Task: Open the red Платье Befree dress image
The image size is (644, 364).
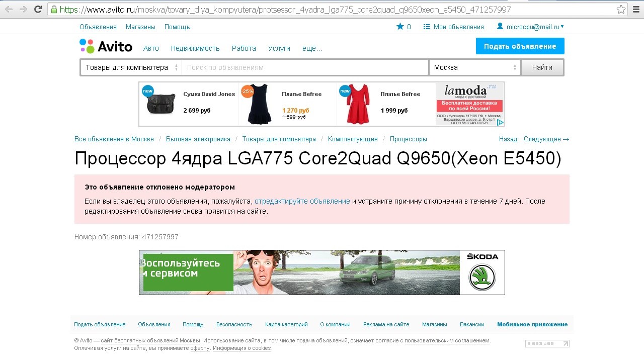Action: [358, 104]
